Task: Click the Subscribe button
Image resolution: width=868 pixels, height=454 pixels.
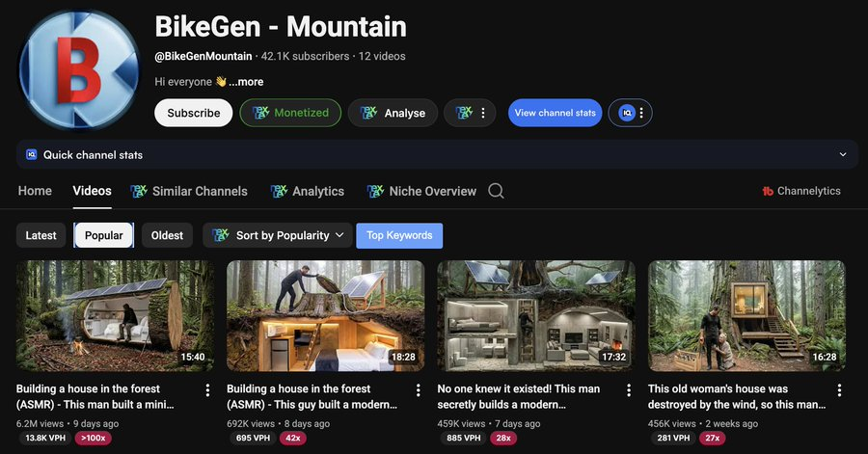Action: pyautogui.click(x=194, y=113)
